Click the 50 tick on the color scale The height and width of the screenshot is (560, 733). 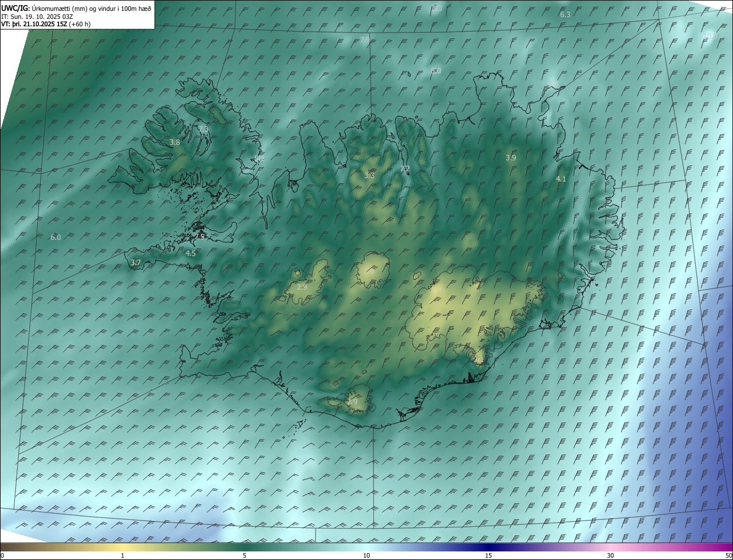click(728, 555)
